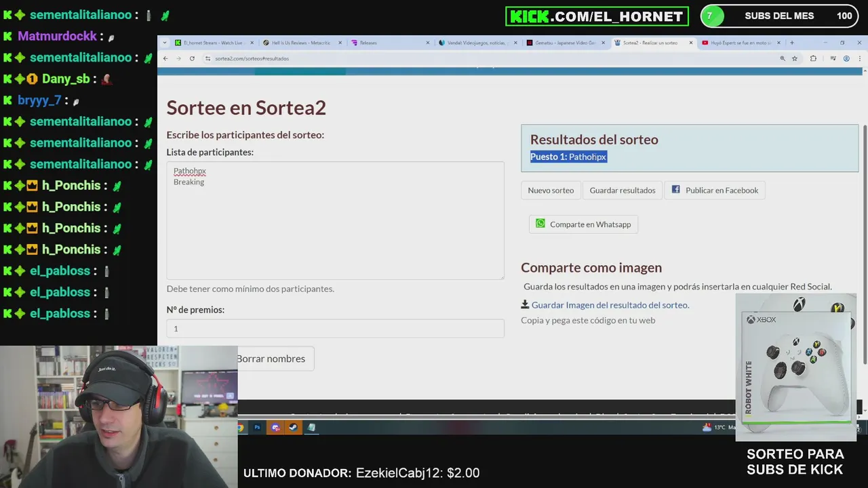Open new browser tab plus button
The width and height of the screenshot is (868, 488).
[791, 43]
